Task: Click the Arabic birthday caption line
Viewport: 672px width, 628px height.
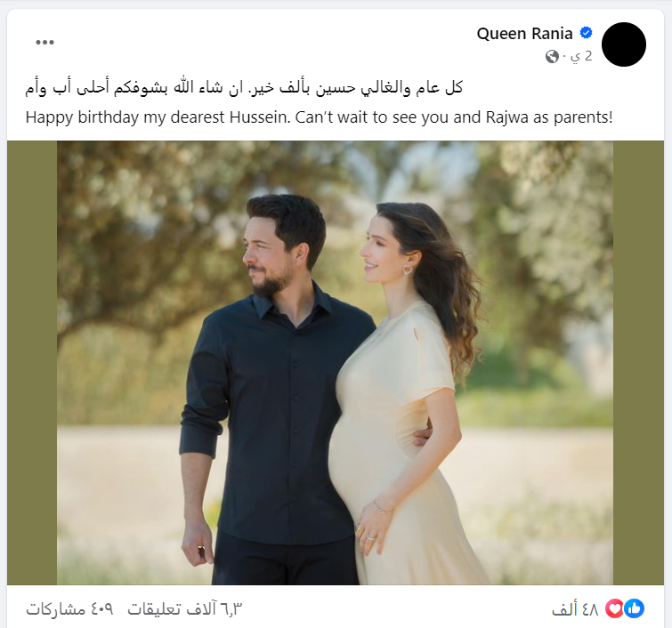Action: (244, 88)
